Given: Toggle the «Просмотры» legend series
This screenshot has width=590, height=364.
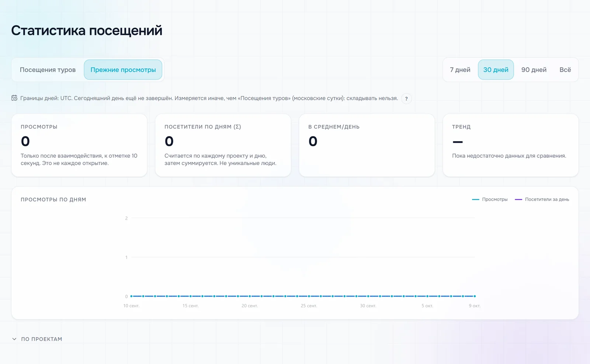Looking at the screenshot, I should click(490, 199).
